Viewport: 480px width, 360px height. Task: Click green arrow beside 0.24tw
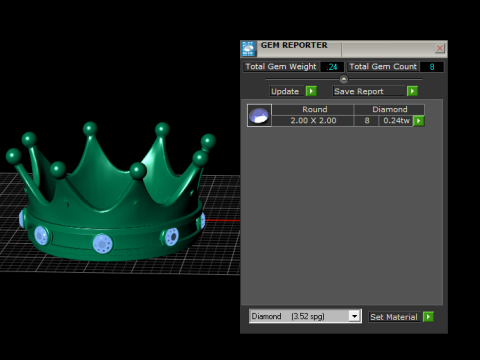coord(419,121)
